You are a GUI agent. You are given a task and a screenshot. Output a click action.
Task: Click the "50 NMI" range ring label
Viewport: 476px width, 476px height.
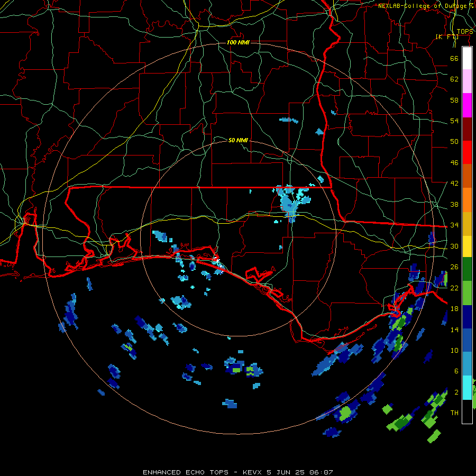pyautogui.click(x=238, y=140)
